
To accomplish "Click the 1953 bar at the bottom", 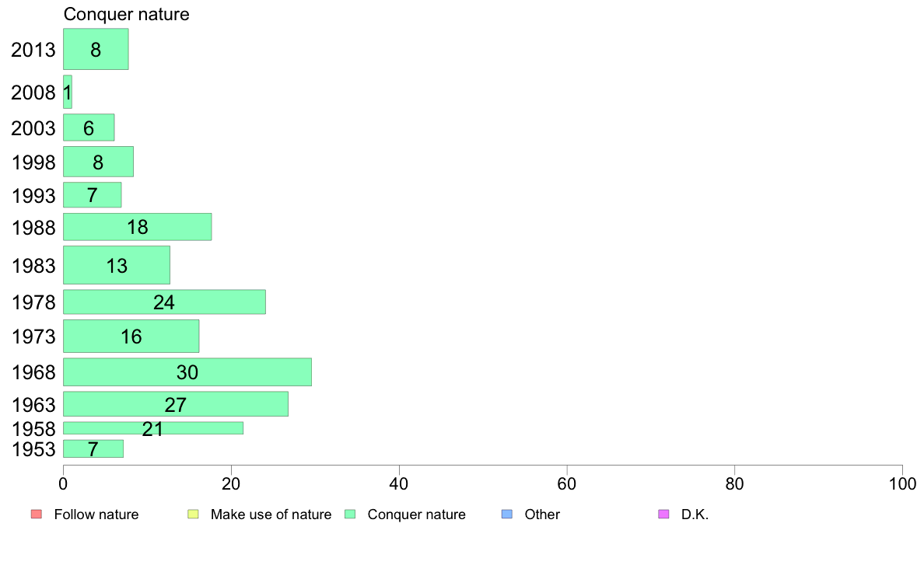I will (x=93, y=449).
